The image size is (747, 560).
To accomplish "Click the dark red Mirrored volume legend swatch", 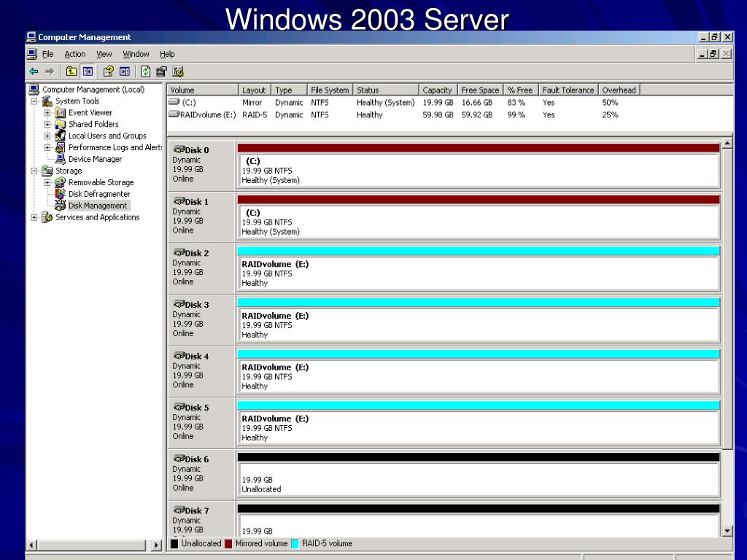I will (x=228, y=543).
